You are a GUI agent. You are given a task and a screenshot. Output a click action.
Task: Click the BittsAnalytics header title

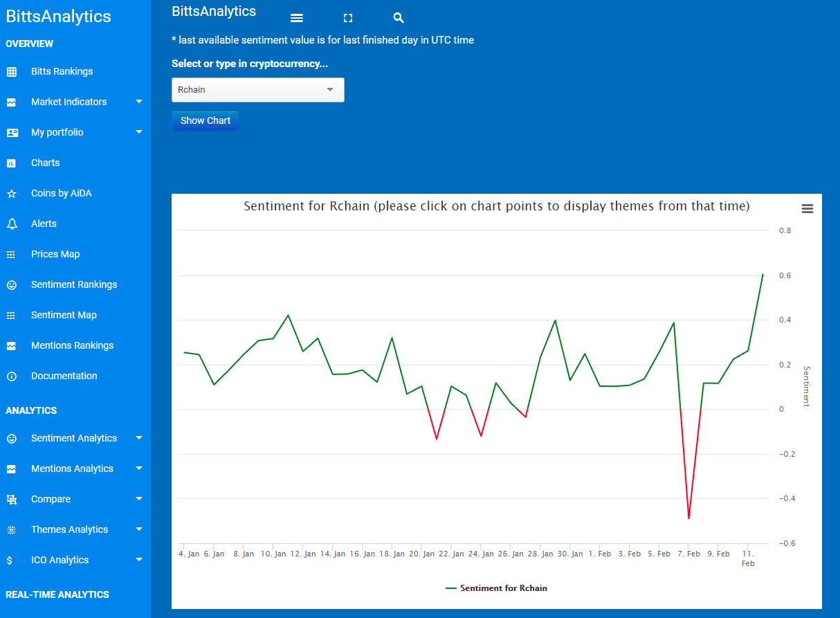click(214, 11)
